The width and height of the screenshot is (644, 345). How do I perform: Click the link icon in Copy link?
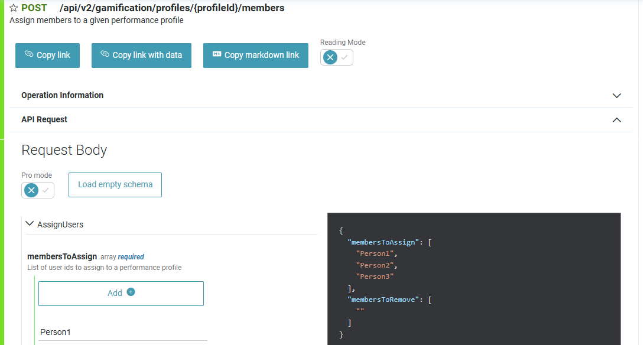pyautogui.click(x=29, y=54)
